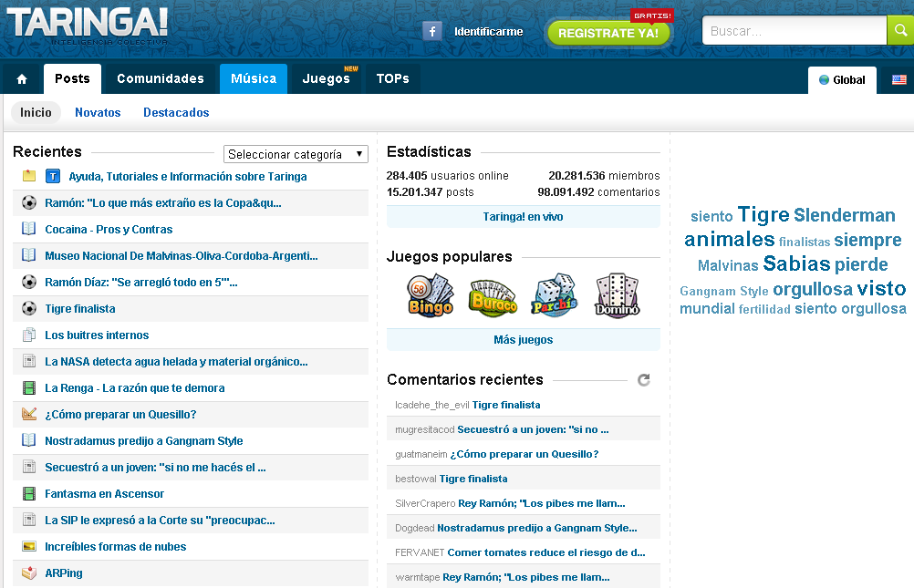Click the Taringa! logo

(x=88, y=26)
